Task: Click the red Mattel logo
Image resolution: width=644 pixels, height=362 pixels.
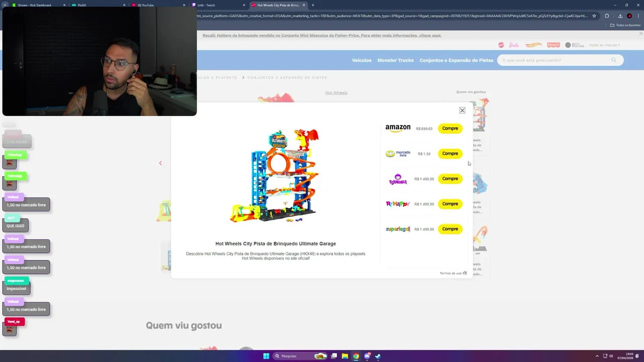Action: tap(501, 45)
